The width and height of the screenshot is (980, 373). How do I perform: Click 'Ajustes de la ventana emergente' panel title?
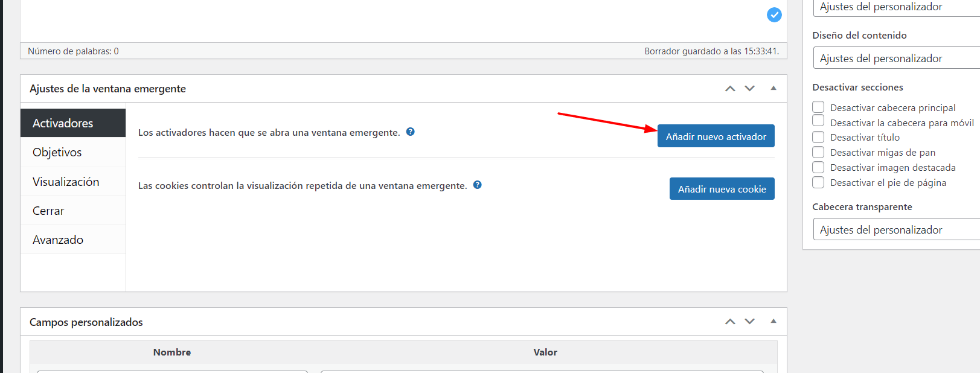click(107, 89)
